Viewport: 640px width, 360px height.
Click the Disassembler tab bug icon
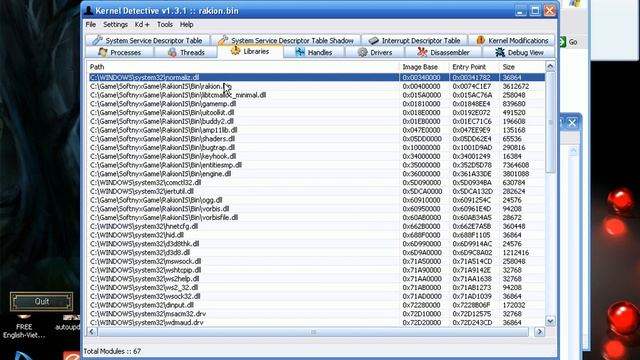click(422, 52)
